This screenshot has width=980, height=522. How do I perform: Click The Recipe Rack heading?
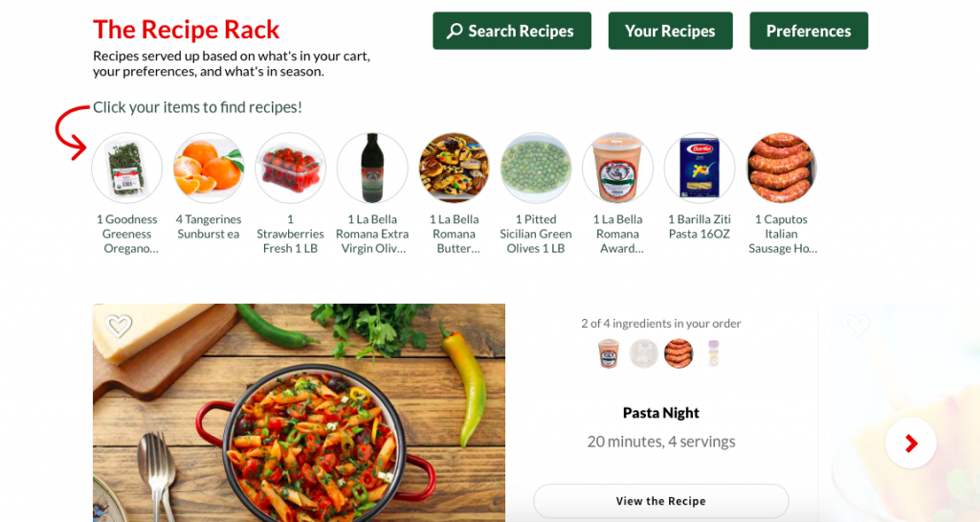click(x=187, y=30)
